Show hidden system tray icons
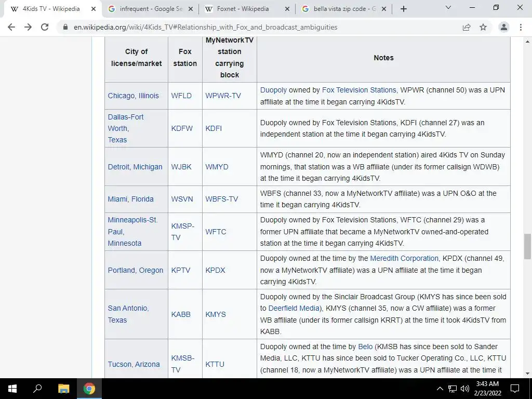The height and width of the screenshot is (399, 532). coord(440,389)
